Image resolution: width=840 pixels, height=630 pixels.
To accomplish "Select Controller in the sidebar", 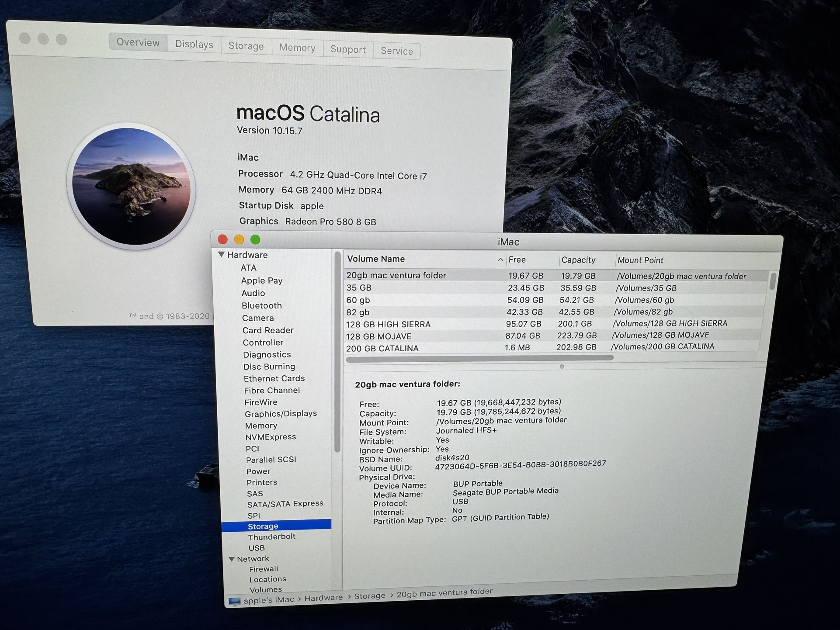I will 263,343.
